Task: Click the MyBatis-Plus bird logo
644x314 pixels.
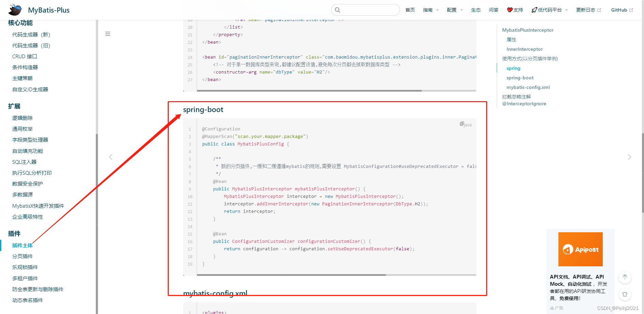Action: click(15, 10)
